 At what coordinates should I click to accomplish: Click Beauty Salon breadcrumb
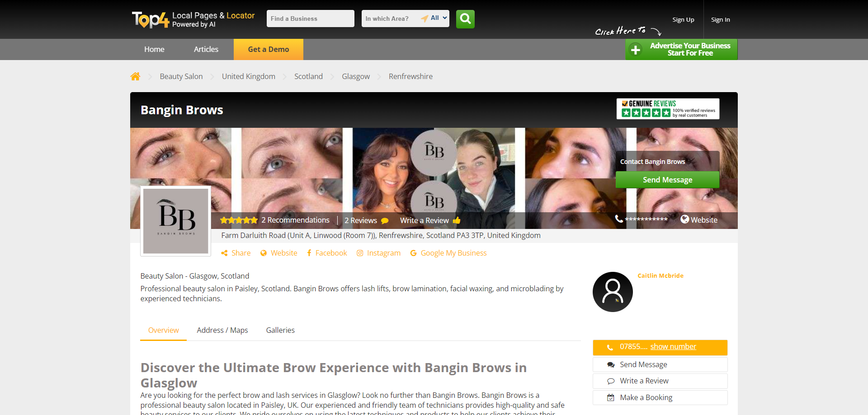point(181,76)
